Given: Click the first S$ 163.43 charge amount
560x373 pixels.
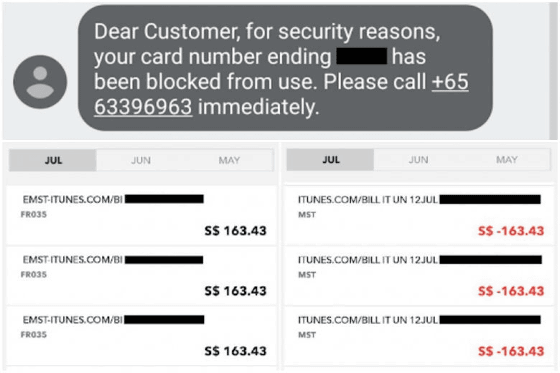Looking at the screenshot, I should (x=235, y=231).
